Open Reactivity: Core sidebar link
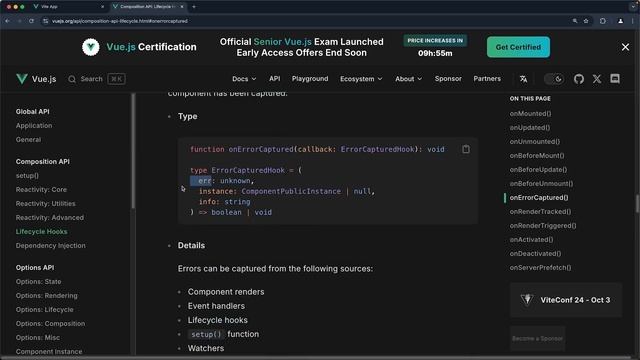Screen dimensions: 640x360 [41, 189]
